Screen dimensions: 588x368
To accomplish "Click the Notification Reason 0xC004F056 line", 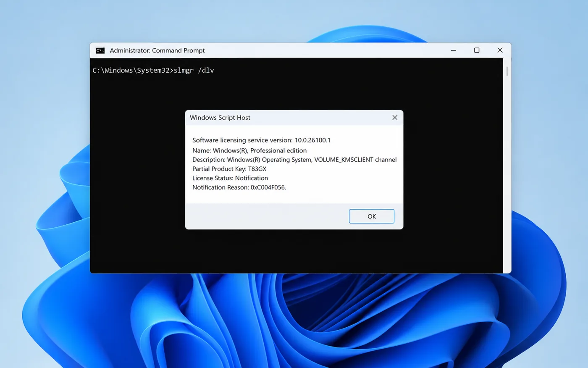I will pos(239,187).
